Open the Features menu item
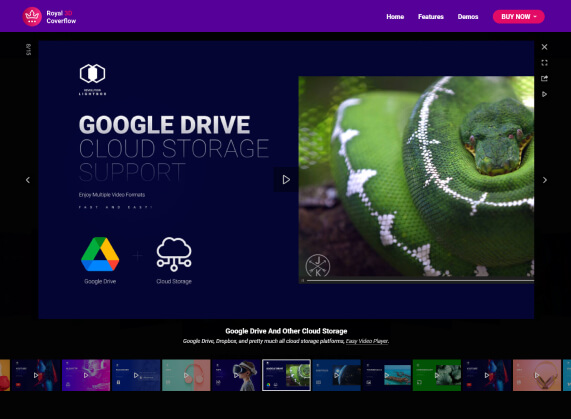Image resolution: width=571 pixels, height=419 pixels. tap(430, 17)
